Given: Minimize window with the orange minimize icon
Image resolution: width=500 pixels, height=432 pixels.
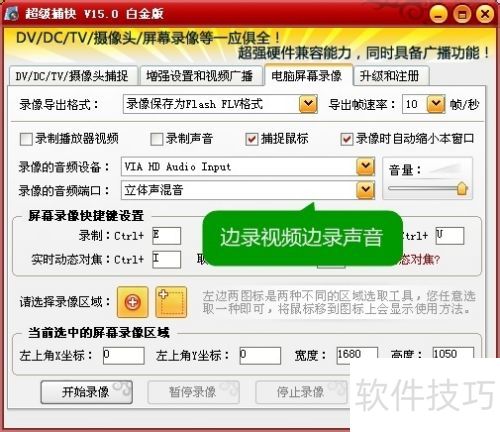Looking at the screenshot, I should [439, 14].
